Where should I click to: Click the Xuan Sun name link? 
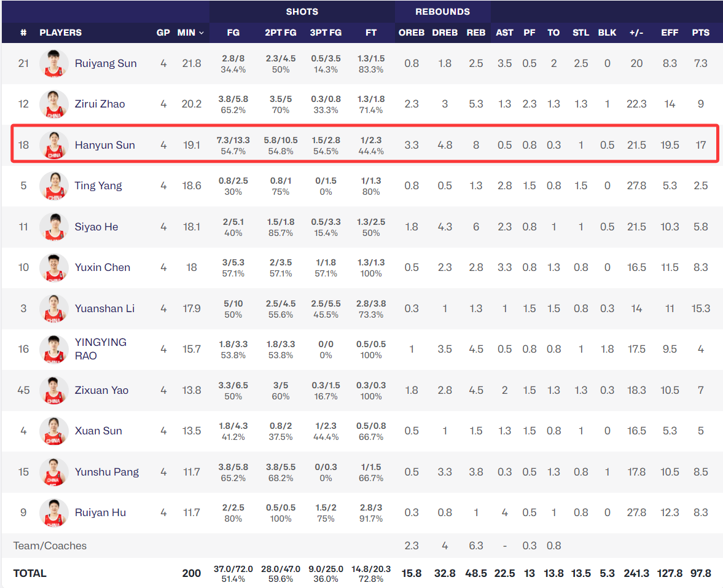click(x=98, y=431)
